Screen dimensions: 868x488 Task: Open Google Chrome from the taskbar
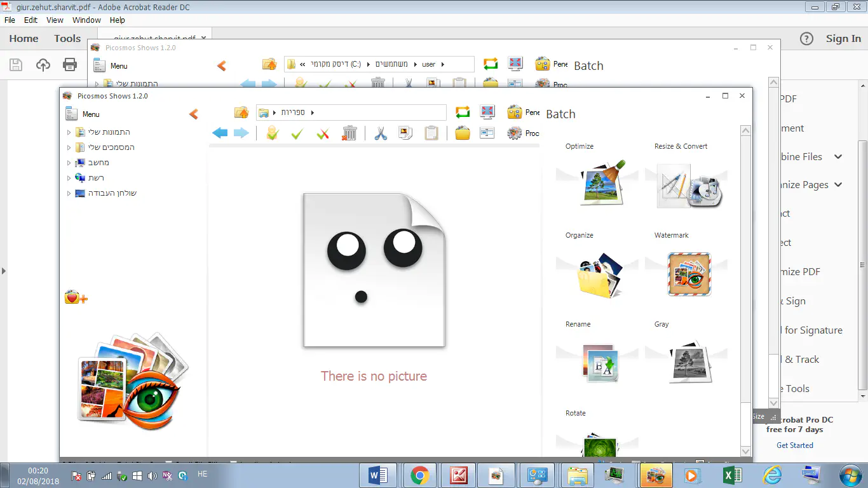pyautogui.click(x=419, y=475)
